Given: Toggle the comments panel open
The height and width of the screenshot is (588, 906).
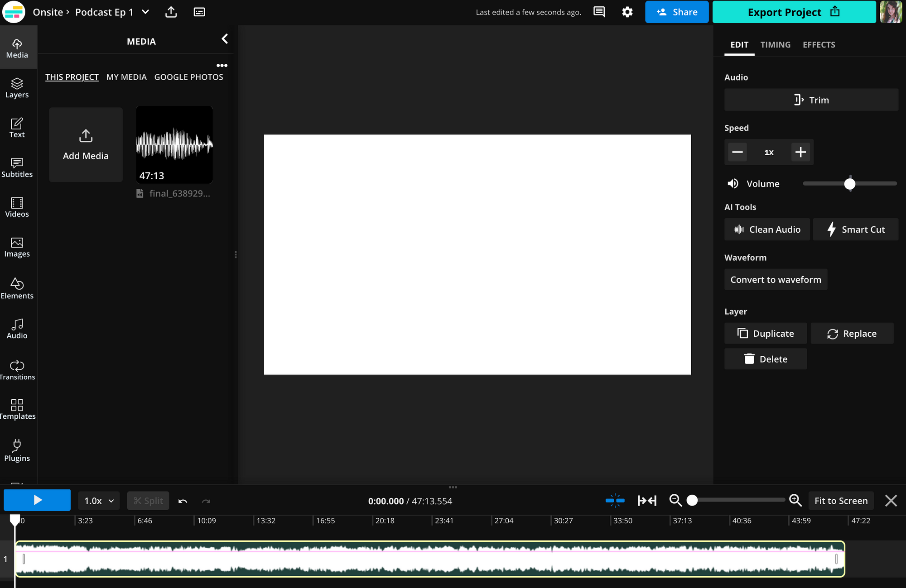Looking at the screenshot, I should click(598, 12).
